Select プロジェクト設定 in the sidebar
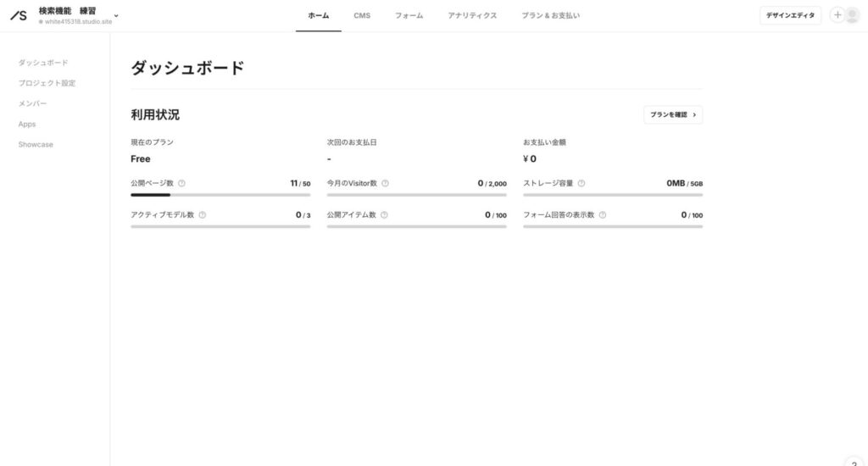This screenshot has height=466, width=868. pos(47,83)
